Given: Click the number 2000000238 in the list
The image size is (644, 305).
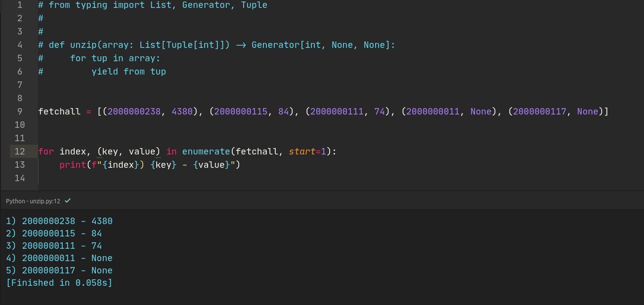Looking at the screenshot, I should [x=134, y=112].
